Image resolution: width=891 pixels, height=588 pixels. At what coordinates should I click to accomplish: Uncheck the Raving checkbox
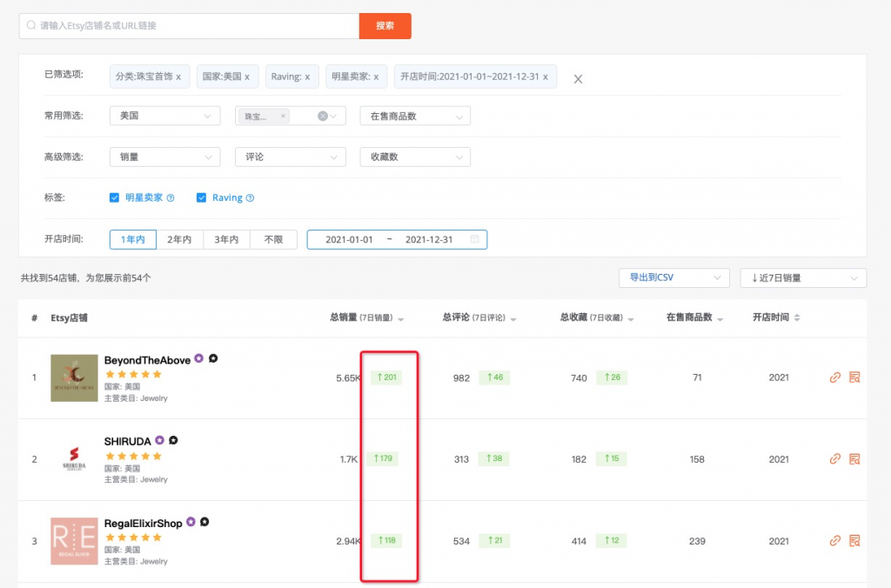point(201,197)
